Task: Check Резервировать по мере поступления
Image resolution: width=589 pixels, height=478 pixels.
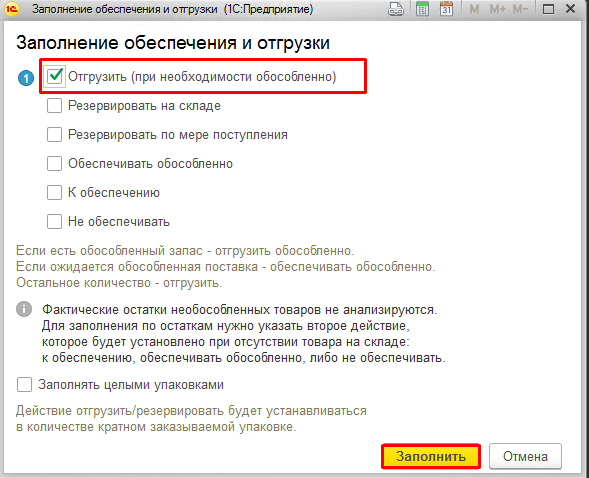Action: click(x=54, y=134)
